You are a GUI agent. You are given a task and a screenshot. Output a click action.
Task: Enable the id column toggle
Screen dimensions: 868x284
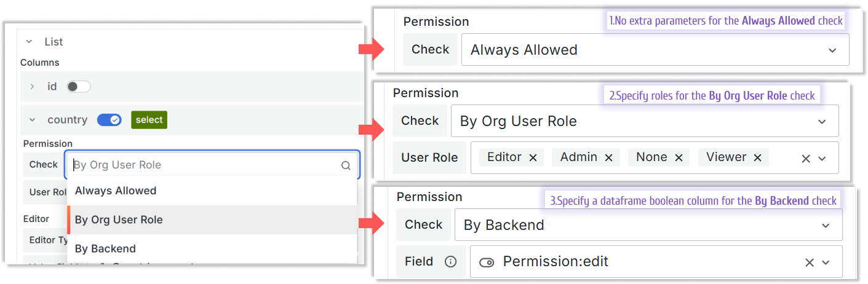pos(79,87)
